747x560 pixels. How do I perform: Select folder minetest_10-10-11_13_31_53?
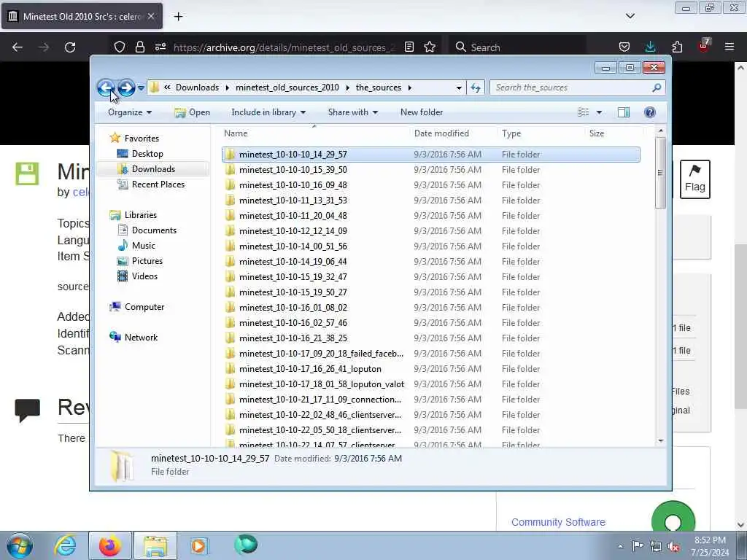[x=430, y=201]
